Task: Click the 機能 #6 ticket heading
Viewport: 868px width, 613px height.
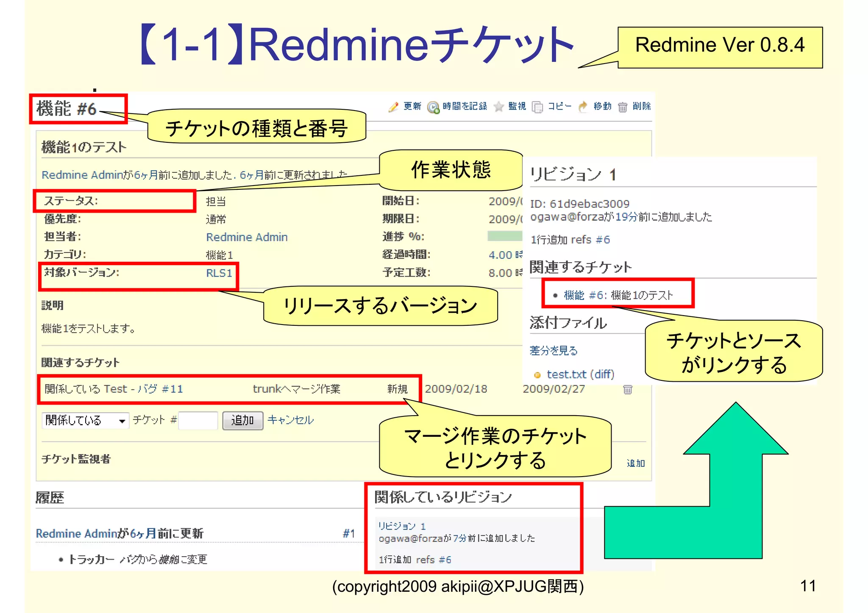Action: (x=67, y=108)
